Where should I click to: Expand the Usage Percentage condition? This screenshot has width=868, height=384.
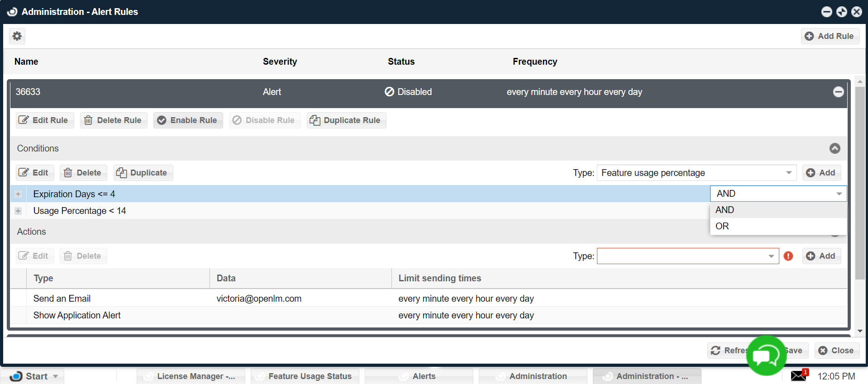(18, 211)
